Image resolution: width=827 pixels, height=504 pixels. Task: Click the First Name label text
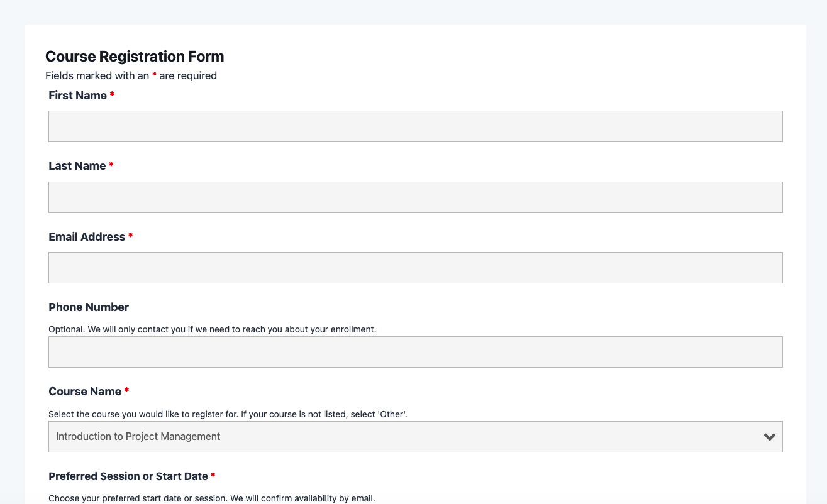(77, 96)
